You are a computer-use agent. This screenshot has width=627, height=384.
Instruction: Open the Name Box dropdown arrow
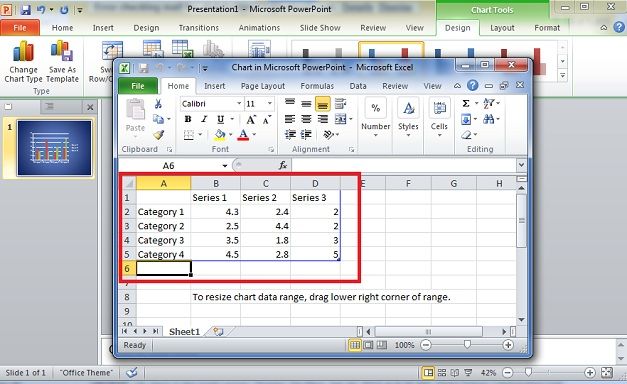(x=225, y=166)
